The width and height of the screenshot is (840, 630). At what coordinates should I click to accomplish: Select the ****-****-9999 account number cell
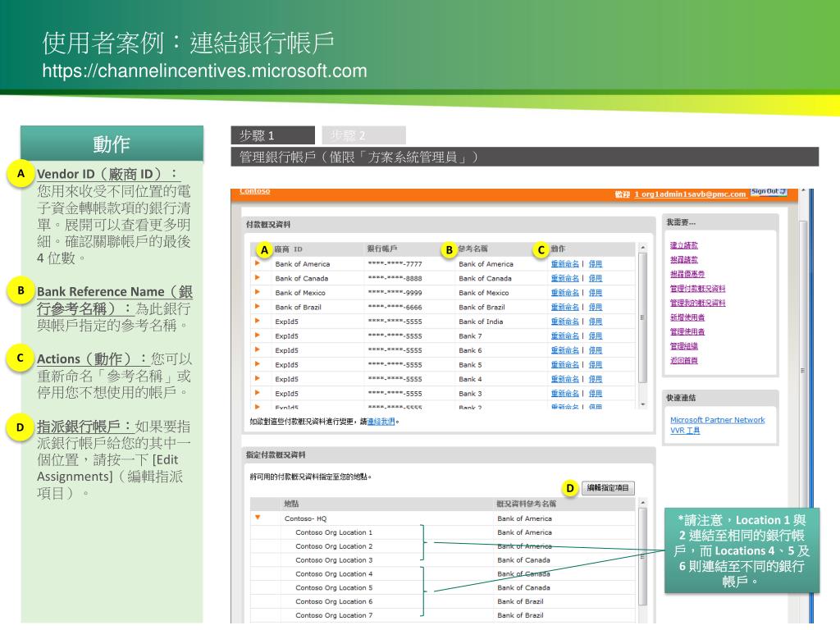pos(395,293)
